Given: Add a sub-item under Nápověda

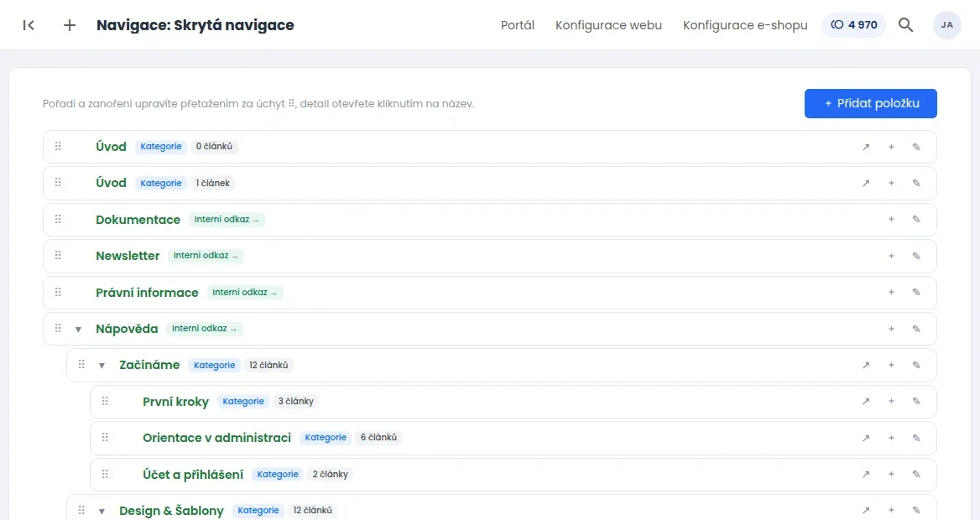Looking at the screenshot, I should [x=891, y=329].
